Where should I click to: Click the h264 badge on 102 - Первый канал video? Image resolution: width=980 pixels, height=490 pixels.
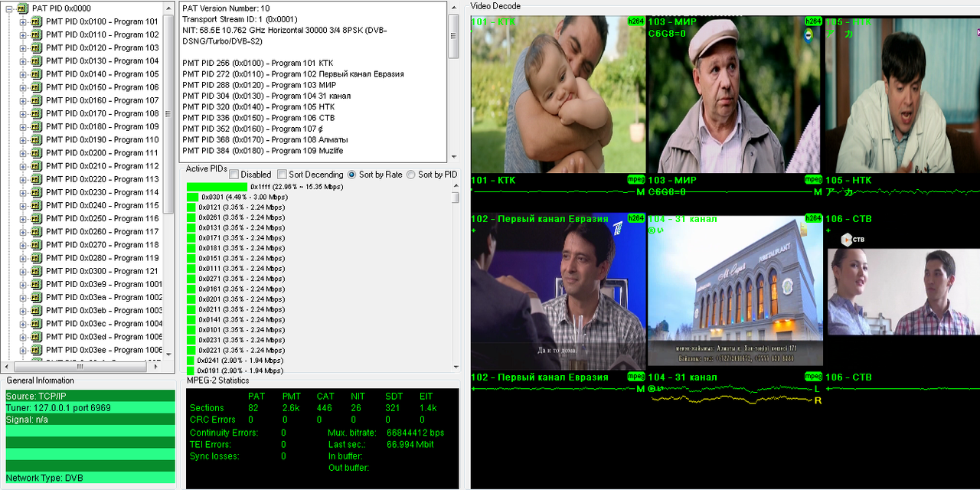click(635, 218)
